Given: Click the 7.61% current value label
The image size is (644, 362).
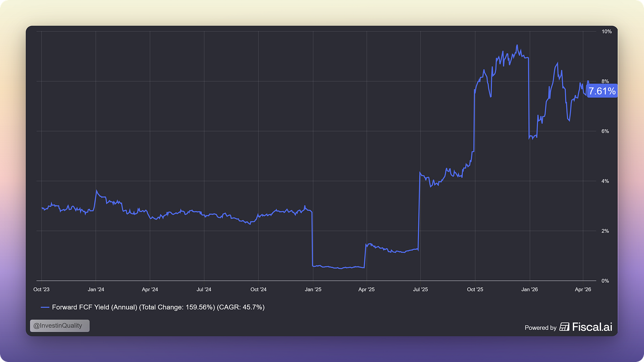Looking at the screenshot, I should pyautogui.click(x=602, y=91).
